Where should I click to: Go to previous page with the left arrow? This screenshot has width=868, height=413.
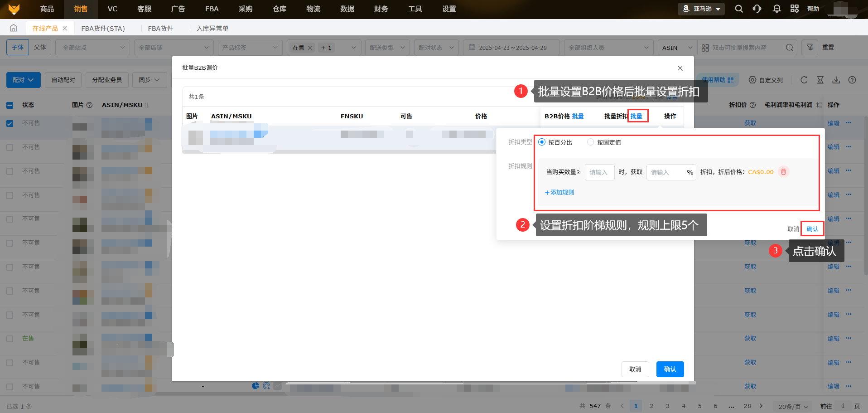coord(622,406)
